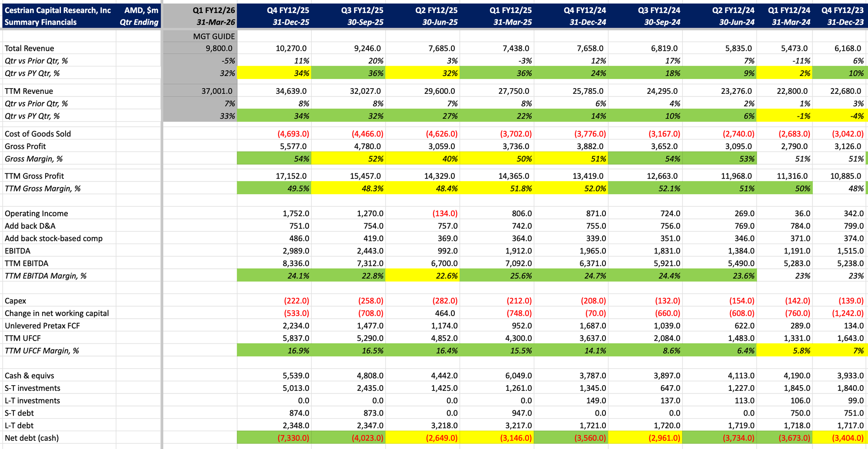Image resolution: width=868 pixels, height=449 pixels.
Task: Click the 'Change in net working capital' label
Action: pyautogui.click(x=57, y=314)
